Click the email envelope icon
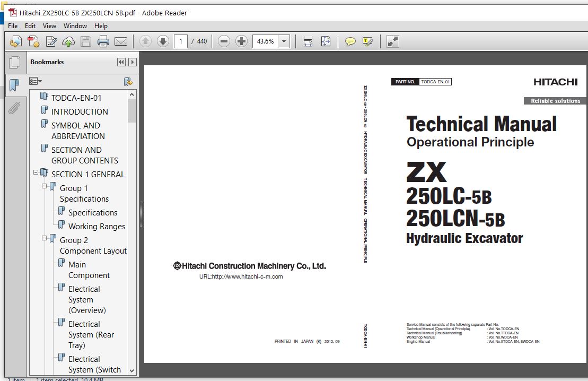The width and height of the screenshot is (588, 381). pos(121,41)
